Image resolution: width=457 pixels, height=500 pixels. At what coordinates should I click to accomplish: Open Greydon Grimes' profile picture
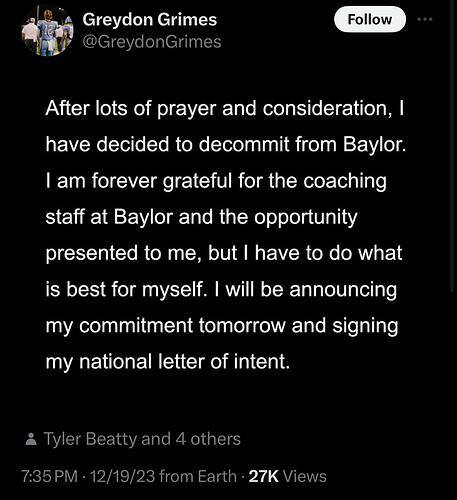(47, 31)
